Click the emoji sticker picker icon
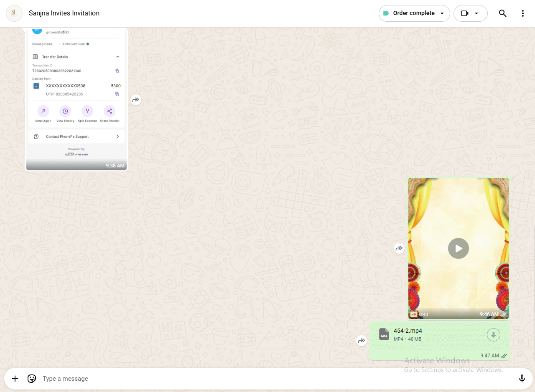Image resolution: width=535 pixels, height=392 pixels. tap(32, 379)
